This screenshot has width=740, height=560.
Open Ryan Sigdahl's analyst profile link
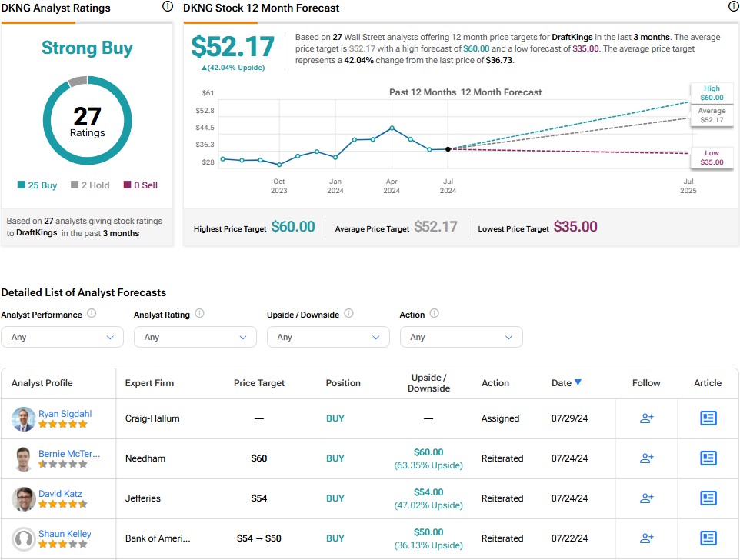pos(65,414)
